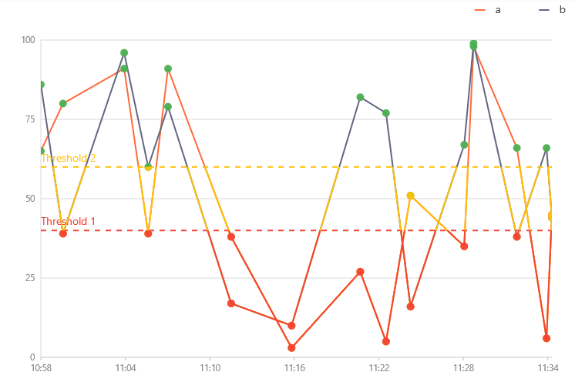Click the red point at 35 at 11:28
The image size is (575, 392).
[464, 246]
